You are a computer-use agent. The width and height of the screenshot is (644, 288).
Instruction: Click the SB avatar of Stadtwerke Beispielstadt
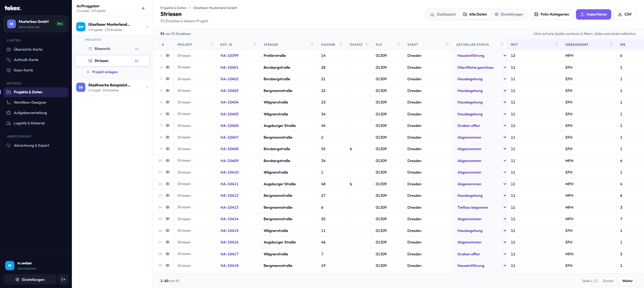[x=81, y=87]
